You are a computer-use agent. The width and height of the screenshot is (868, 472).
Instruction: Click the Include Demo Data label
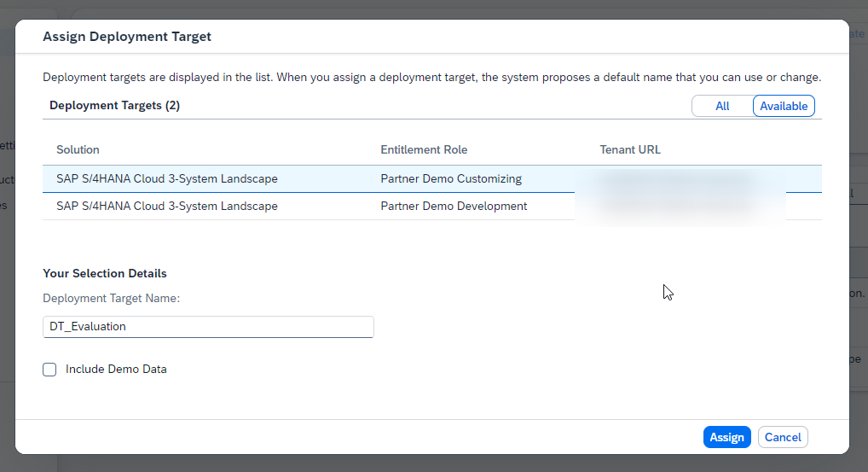pyautogui.click(x=116, y=369)
